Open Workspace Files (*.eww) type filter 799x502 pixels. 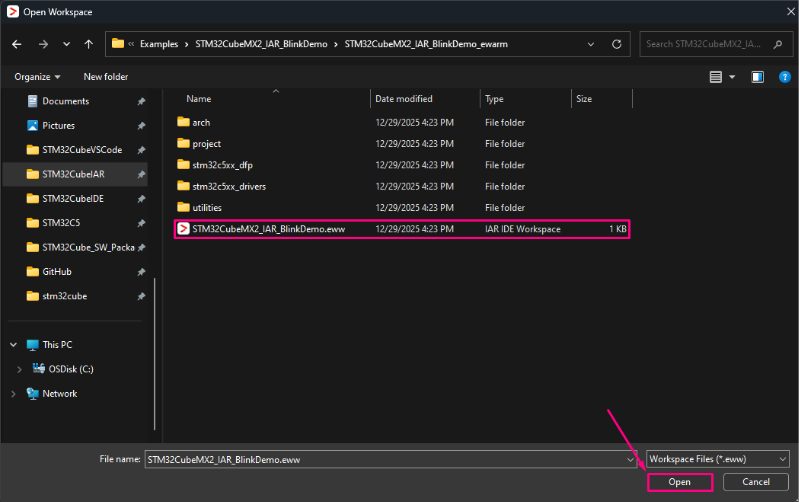[x=717, y=460]
